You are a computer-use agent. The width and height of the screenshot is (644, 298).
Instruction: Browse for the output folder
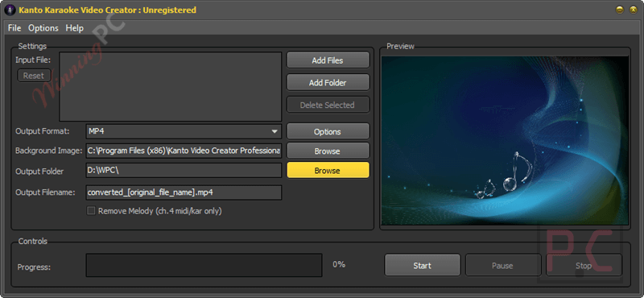pyautogui.click(x=328, y=170)
